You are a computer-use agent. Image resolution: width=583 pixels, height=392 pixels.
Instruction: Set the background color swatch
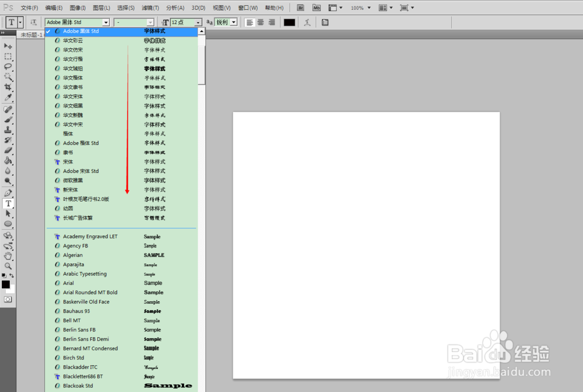click(x=12, y=290)
